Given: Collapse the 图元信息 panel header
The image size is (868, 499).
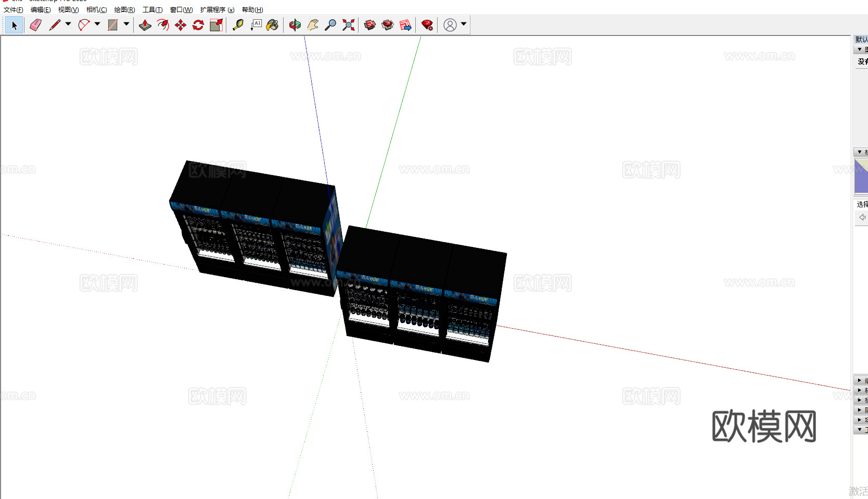Looking at the screenshot, I should [x=861, y=49].
